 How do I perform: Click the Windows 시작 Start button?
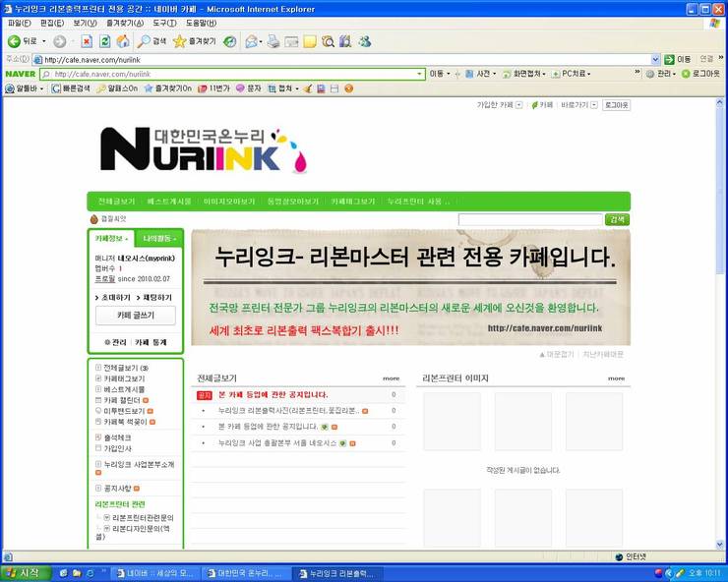tap(24, 572)
